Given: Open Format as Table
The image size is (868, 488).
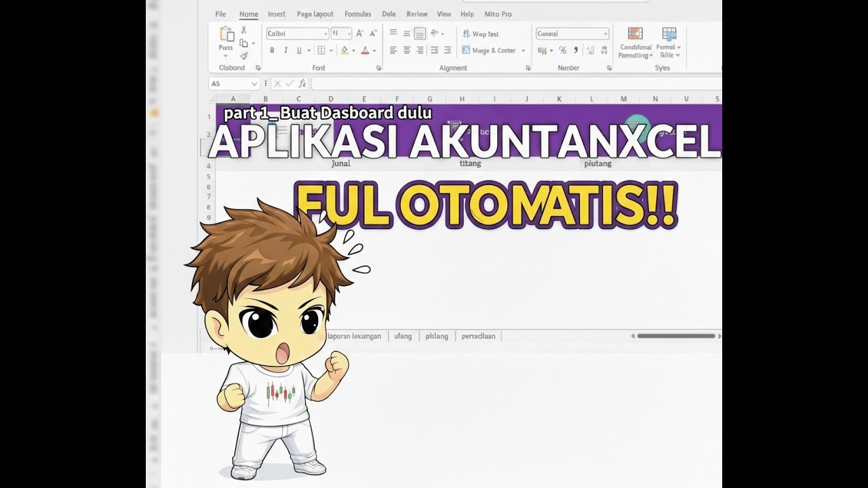Looking at the screenshot, I should pos(669,43).
